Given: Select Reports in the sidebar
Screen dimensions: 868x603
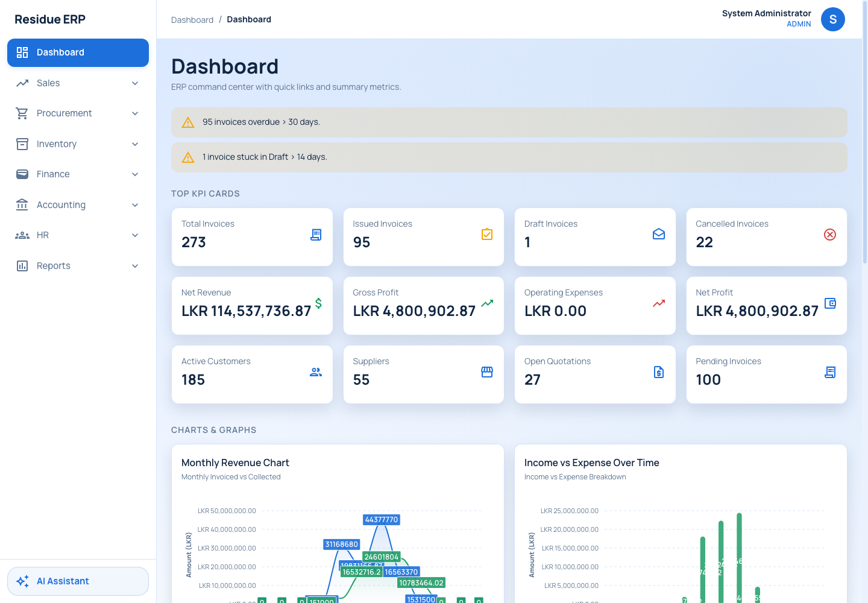Looking at the screenshot, I should [78, 266].
